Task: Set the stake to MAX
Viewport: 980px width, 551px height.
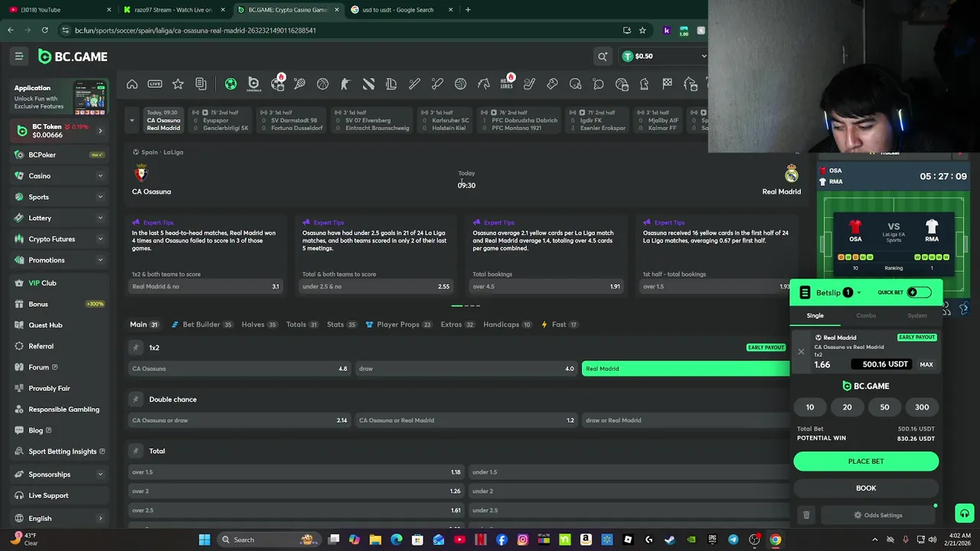Action: point(926,364)
